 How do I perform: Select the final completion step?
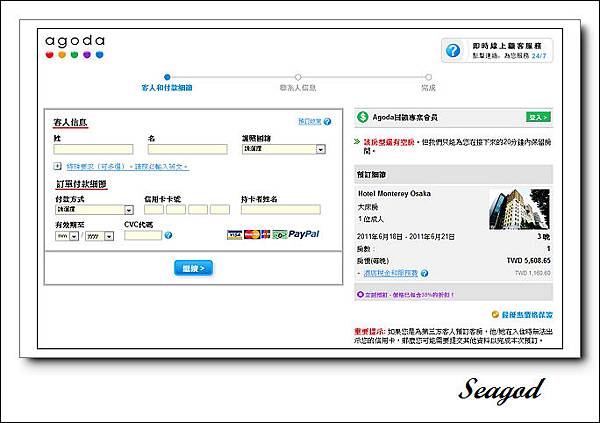click(x=428, y=83)
